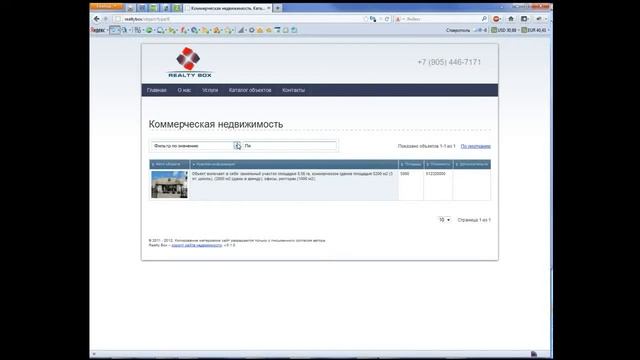Click the 512000000 price cell
640x360 pixels.
[x=438, y=184]
